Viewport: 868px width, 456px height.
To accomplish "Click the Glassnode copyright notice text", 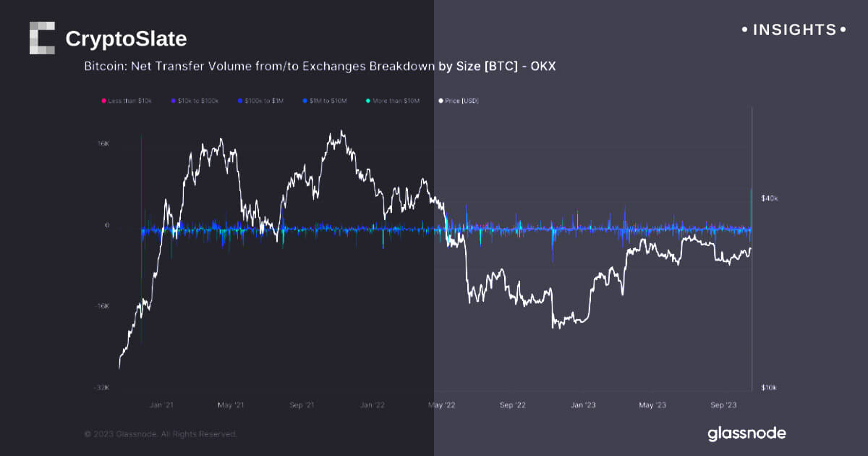I will click(x=161, y=434).
